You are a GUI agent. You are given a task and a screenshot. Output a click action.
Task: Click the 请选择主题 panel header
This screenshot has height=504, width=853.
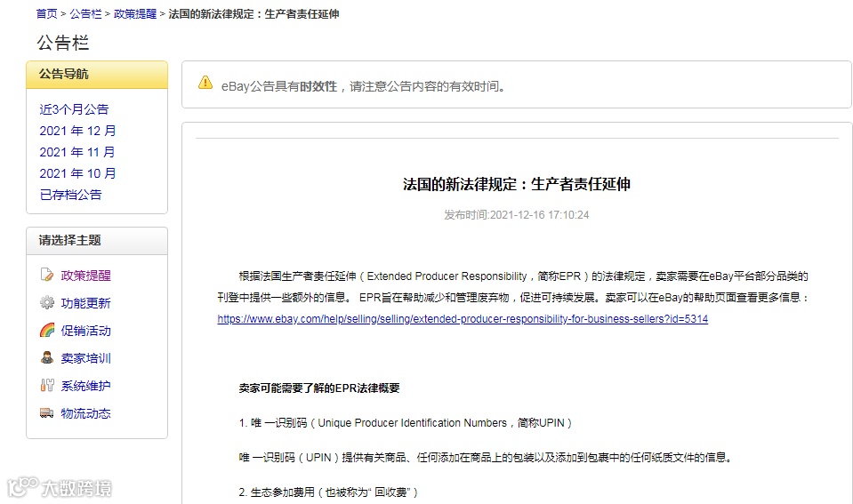[x=97, y=241]
